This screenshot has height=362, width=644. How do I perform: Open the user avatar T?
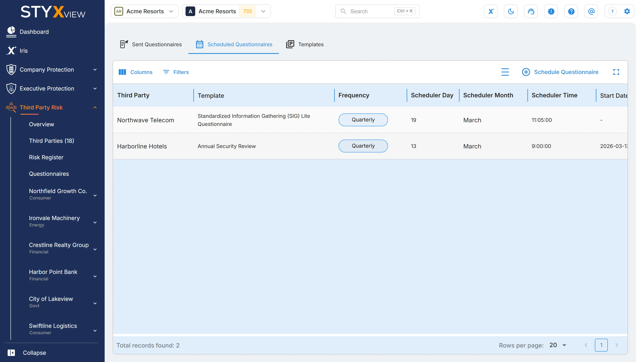612,11
